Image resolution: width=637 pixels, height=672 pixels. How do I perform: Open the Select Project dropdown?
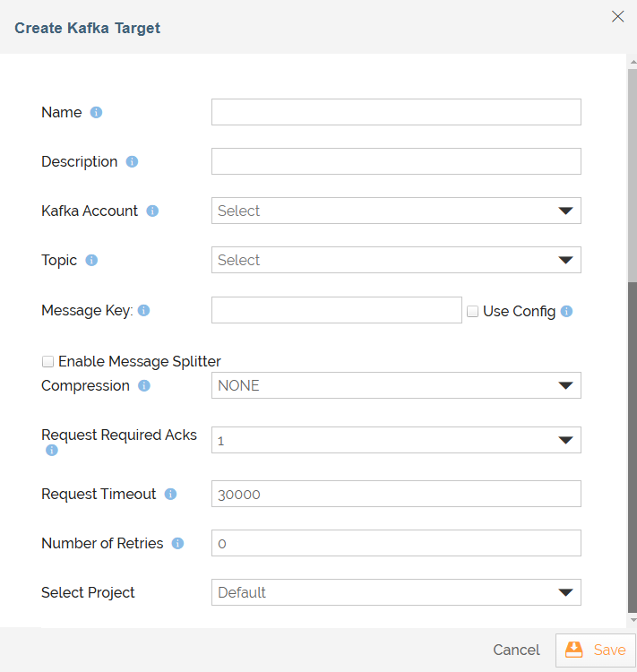pos(396,592)
